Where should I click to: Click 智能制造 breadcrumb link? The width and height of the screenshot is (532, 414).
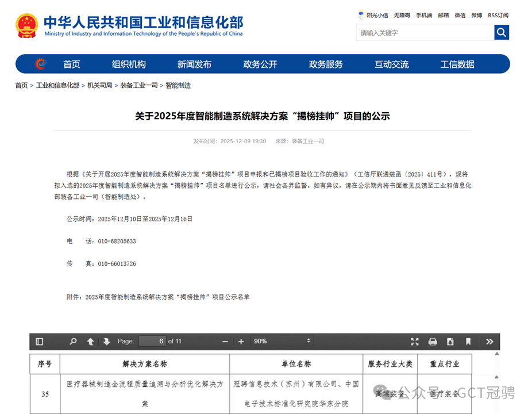(x=178, y=85)
